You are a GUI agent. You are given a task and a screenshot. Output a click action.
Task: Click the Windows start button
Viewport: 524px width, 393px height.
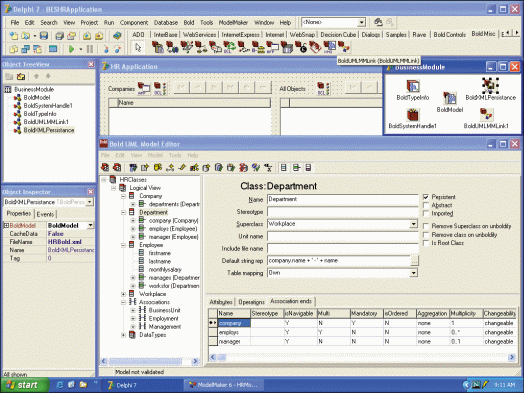click(25, 385)
